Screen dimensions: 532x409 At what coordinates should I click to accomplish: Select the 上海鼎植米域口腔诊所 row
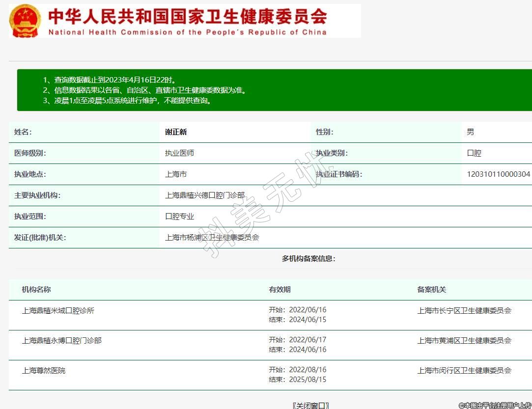coord(58,311)
